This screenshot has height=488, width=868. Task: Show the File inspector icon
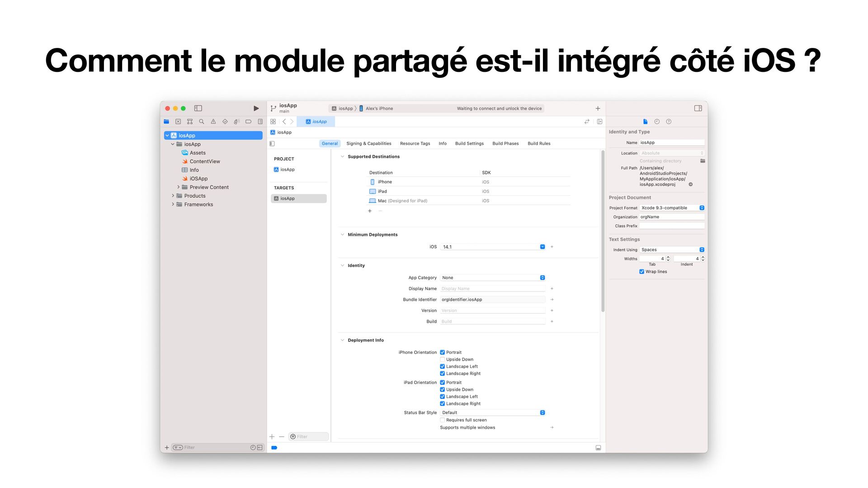point(646,122)
